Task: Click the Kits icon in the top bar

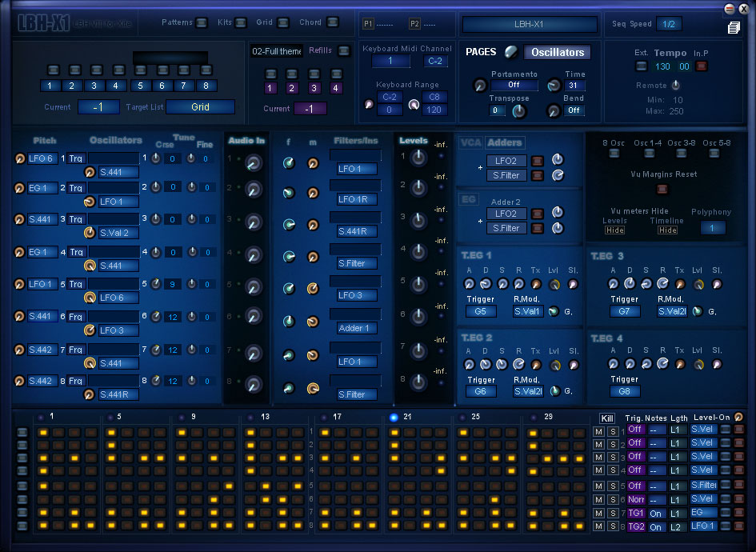Action: click(240, 22)
